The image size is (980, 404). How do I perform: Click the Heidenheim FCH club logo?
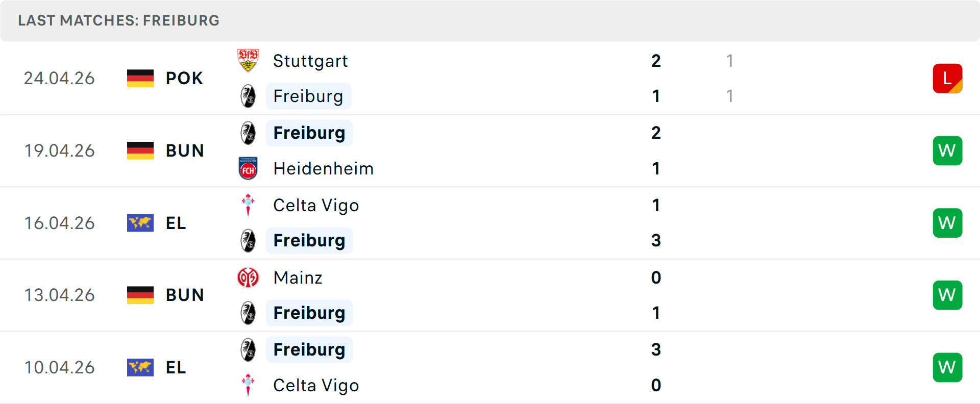pos(249,168)
